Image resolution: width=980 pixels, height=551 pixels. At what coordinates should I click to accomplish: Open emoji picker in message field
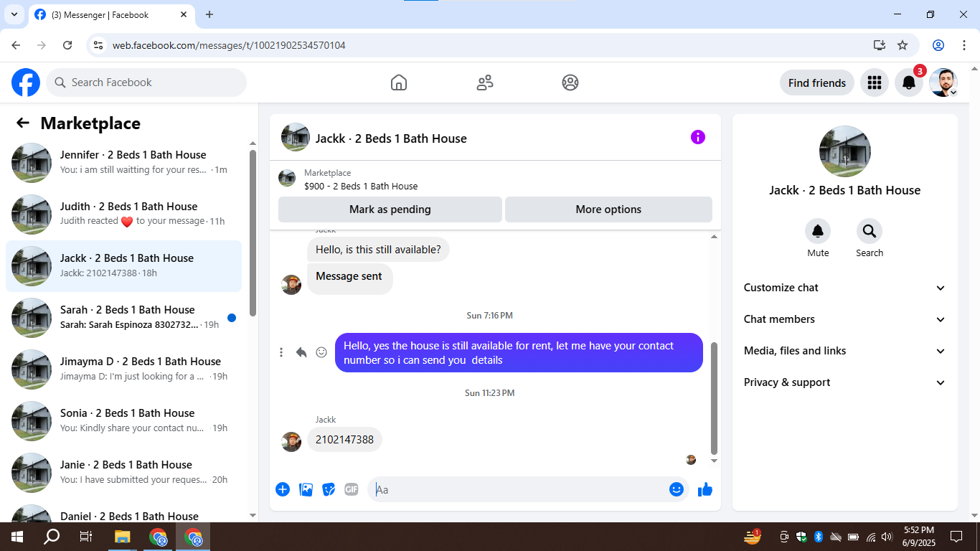pos(676,489)
